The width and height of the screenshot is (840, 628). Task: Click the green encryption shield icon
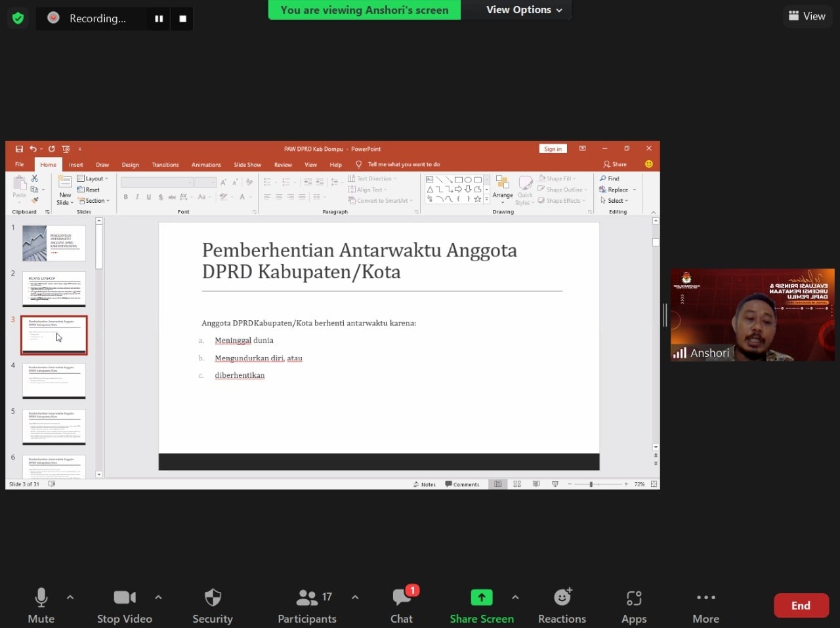point(18,18)
